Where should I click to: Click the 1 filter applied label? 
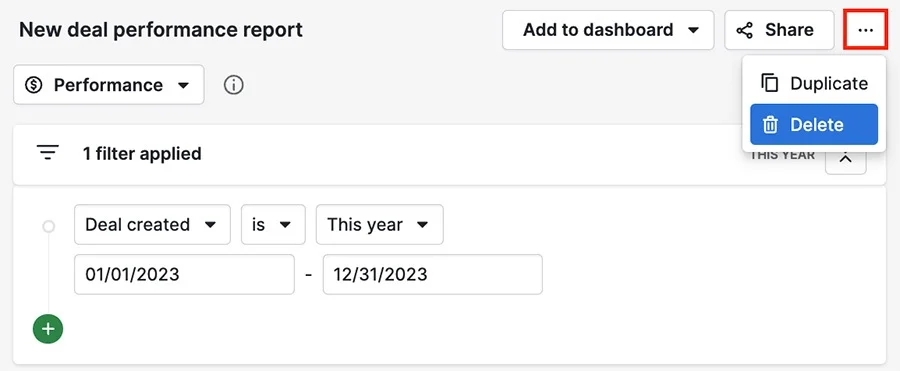click(x=142, y=154)
